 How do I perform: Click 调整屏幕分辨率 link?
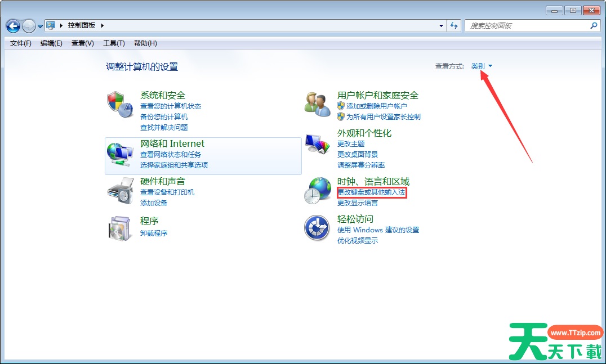[x=361, y=165]
